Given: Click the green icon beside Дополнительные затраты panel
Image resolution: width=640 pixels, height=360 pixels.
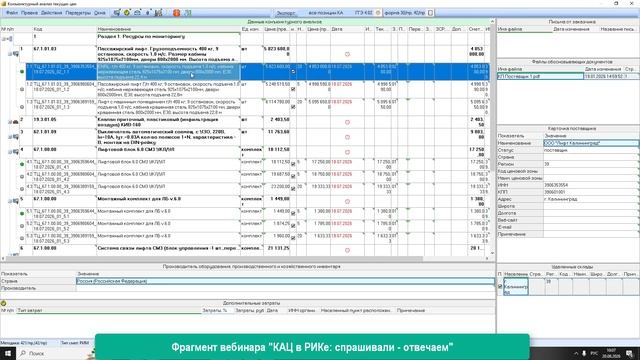Looking at the screenshot, I should (3, 303).
